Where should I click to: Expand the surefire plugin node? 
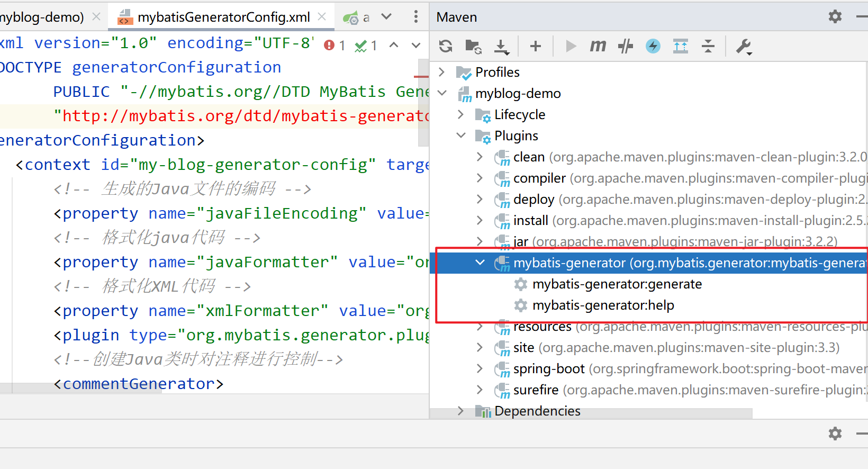(x=480, y=390)
